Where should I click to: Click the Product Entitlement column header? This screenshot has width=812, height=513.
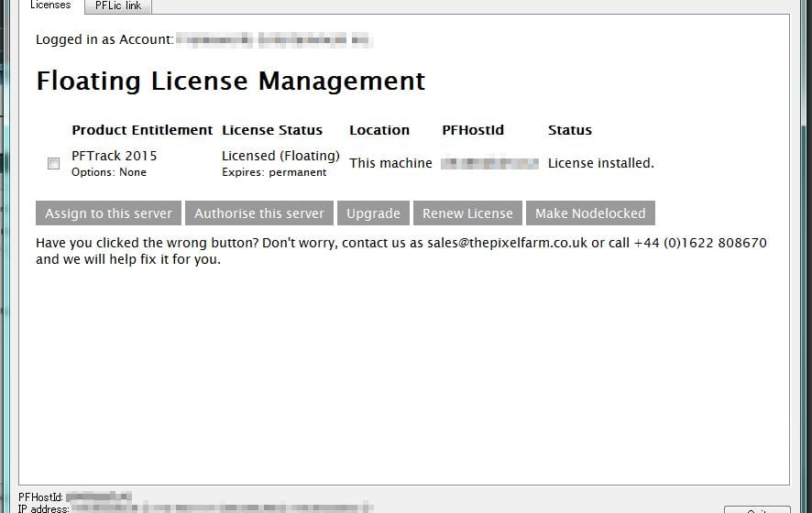tap(142, 130)
